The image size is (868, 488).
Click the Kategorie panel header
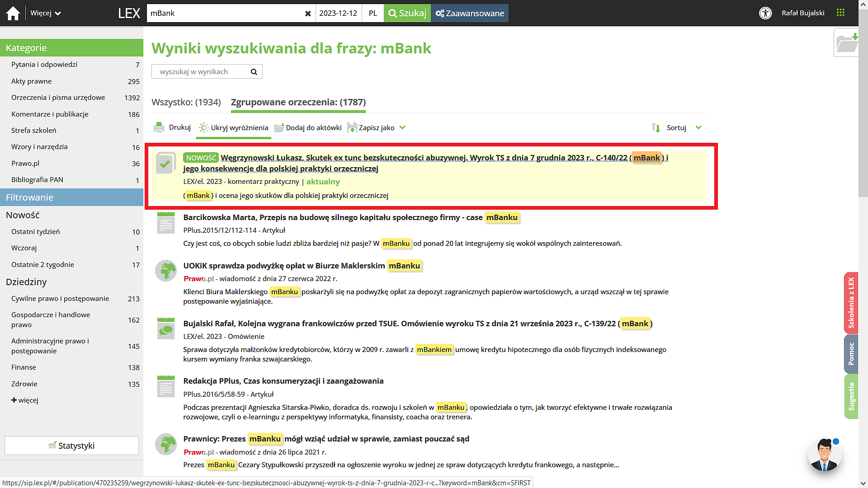[71, 47]
